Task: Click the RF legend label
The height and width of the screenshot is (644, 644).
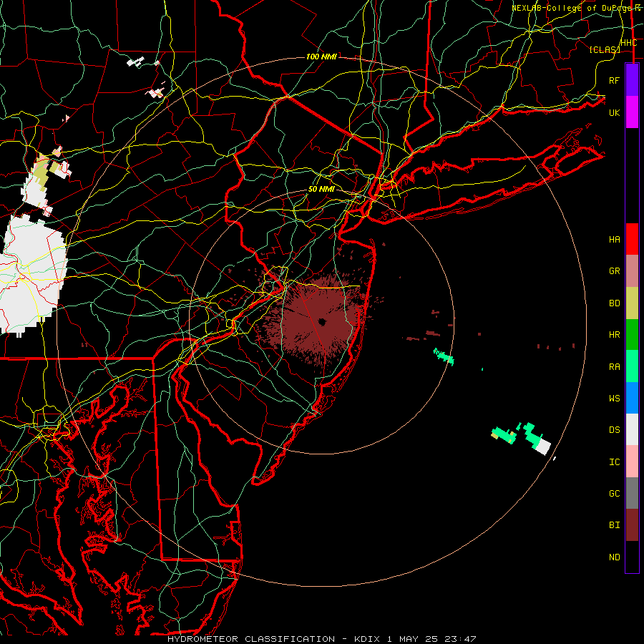Action: [x=614, y=80]
